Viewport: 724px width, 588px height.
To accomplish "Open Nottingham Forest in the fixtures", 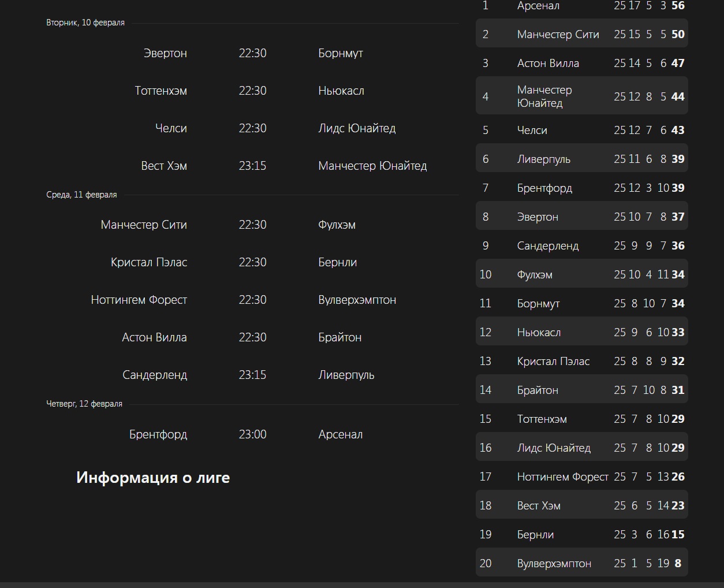I will coord(139,300).
